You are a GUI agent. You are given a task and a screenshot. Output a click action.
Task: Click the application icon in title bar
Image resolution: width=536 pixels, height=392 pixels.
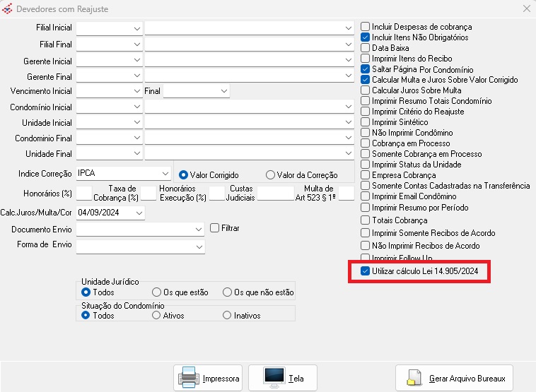tap(8, 9)
